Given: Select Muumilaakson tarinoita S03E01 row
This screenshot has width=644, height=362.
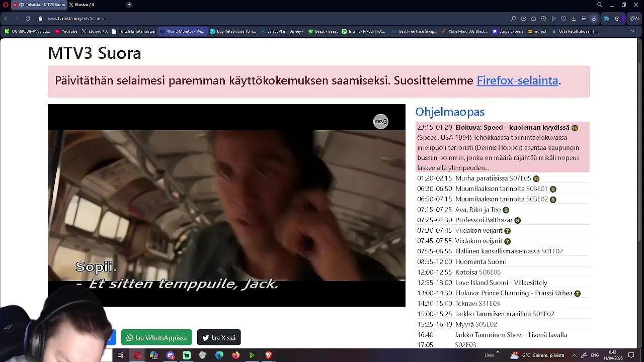Looking at the screenshot, I should (502, 189).
